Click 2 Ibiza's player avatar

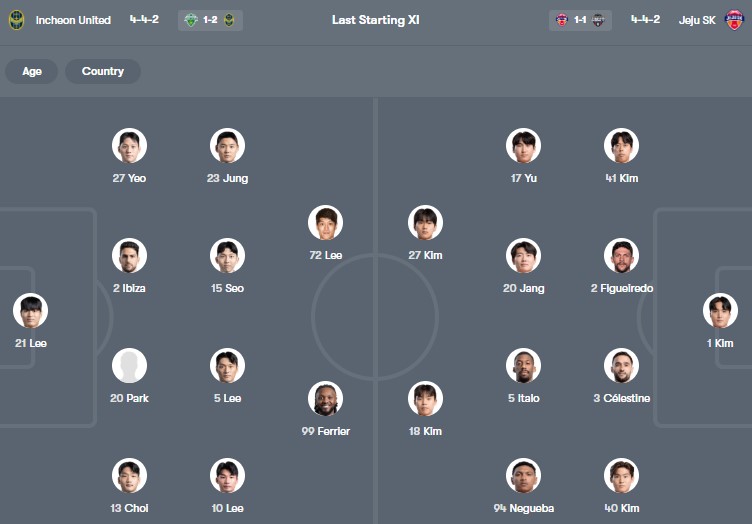pos(129,256)
